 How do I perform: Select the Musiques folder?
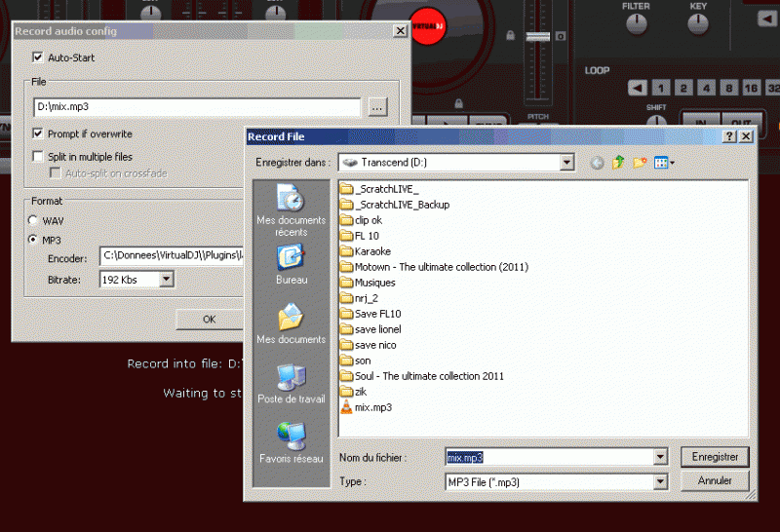pyautogui.click(x=369, y=283)
